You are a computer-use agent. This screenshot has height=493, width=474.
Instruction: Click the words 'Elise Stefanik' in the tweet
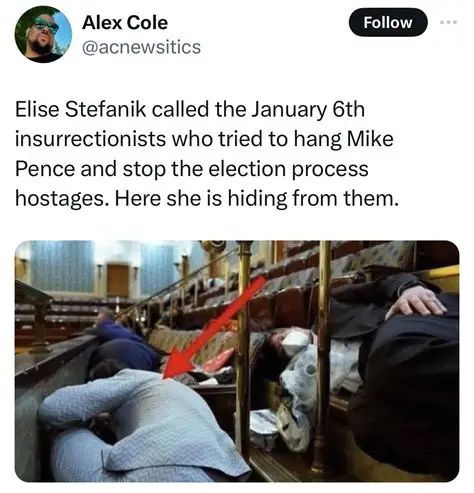pos(81,109)
